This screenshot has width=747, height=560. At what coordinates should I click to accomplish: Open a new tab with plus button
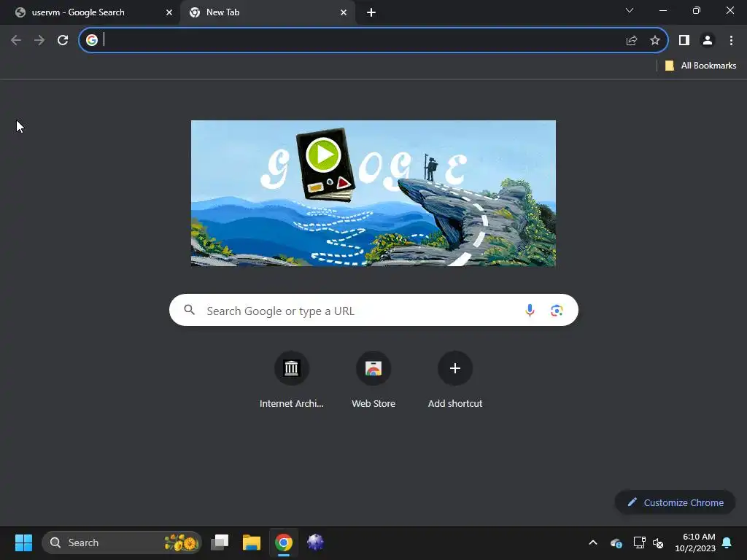click(x=371, y=12)
